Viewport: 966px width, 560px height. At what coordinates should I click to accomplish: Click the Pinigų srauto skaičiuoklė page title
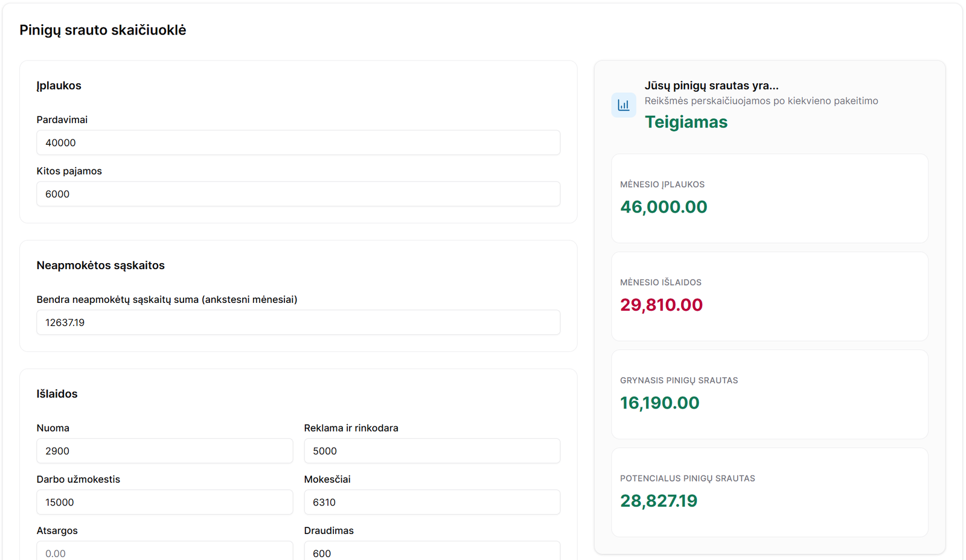pyautogui.click(x=103, y=30)
